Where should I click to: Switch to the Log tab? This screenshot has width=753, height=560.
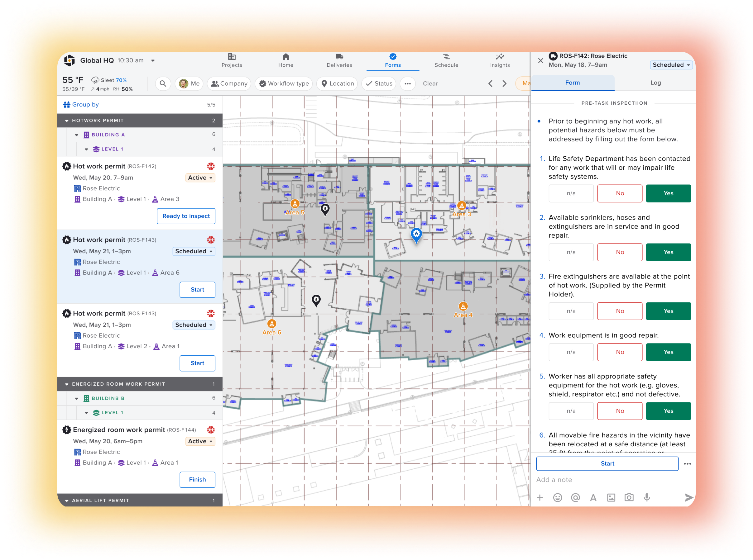655,83
